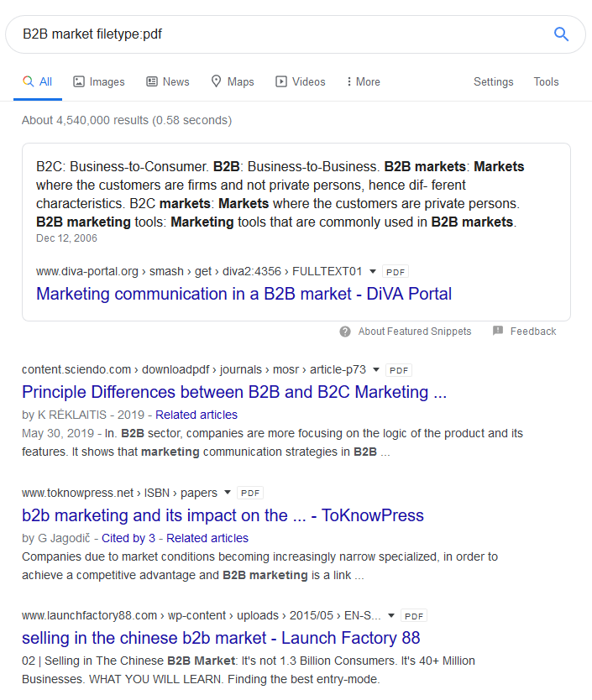
Task: Open the More search options menu
Action: tap(364, 81)
